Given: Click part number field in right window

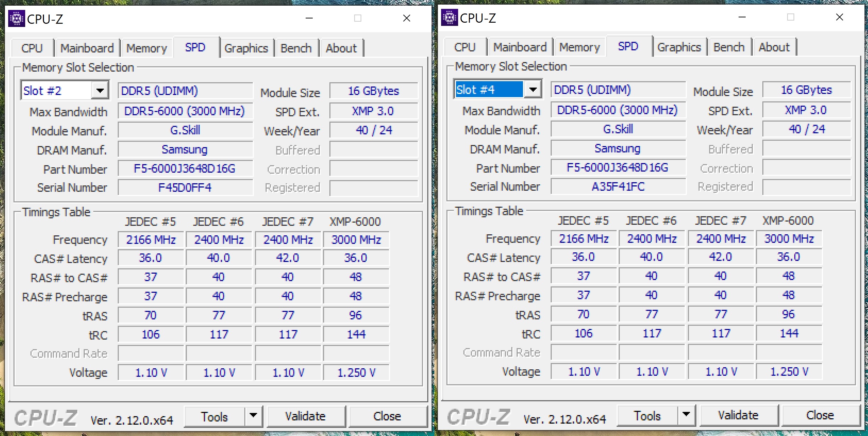Looking at the screenshot, I should 618,167.
